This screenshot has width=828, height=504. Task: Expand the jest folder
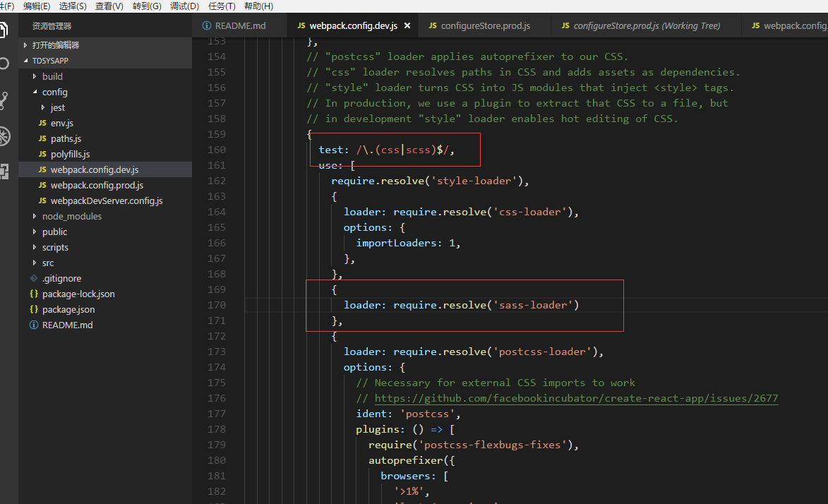click(43, 108)
